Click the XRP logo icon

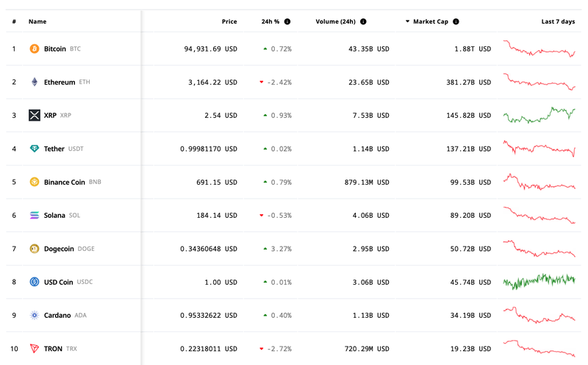[x=34, y=116]
